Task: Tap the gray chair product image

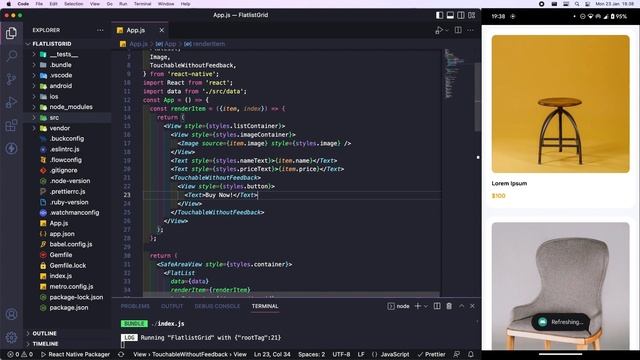Action: point(560,286)
